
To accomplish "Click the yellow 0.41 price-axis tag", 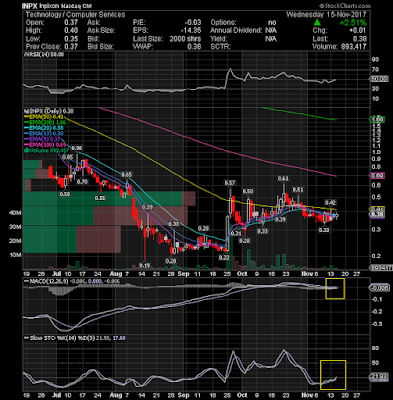I will (377, 209).
